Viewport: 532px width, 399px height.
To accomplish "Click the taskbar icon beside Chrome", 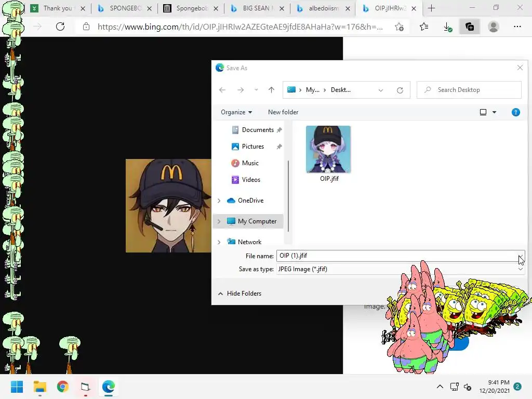I will pyautogui.click(x=86, y=387).
